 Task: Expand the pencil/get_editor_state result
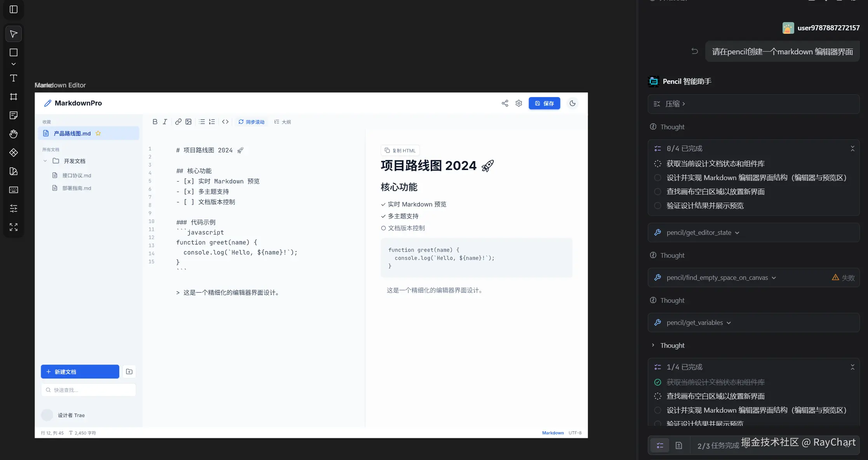point(738,232)
